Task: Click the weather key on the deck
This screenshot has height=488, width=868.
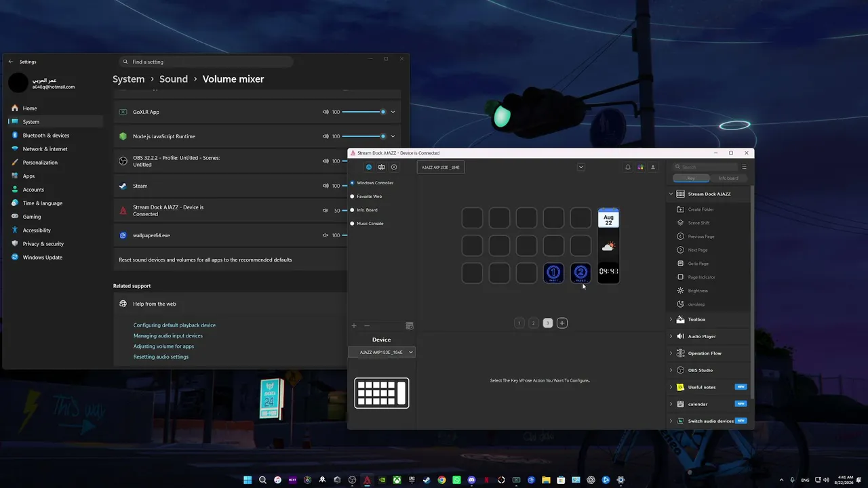Action: 608,246
